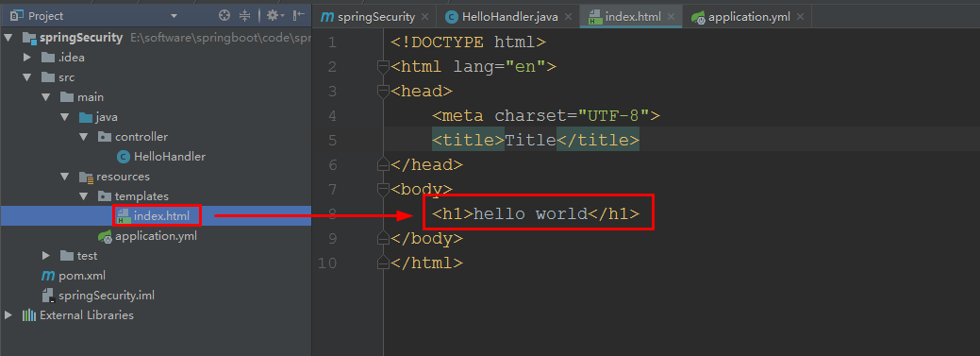Click fold marker at closing body line 9
Image resolution: width=980 pixels, height=356 pixels.
pos(383,238)
